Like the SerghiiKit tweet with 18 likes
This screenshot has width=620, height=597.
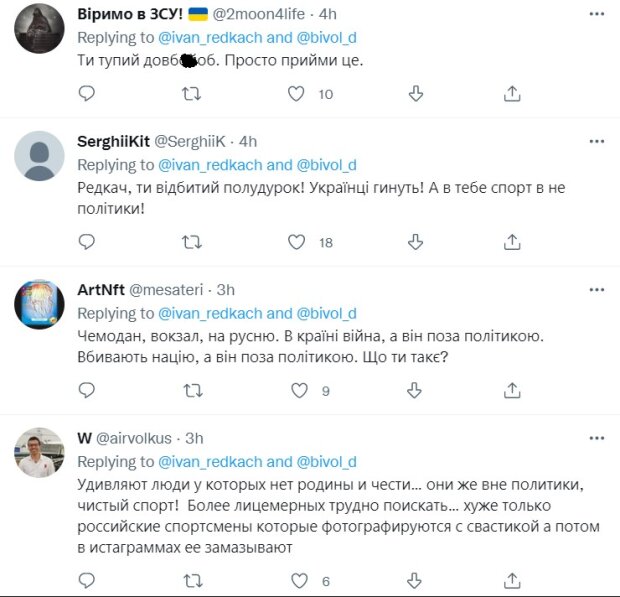tap(296, 242)
